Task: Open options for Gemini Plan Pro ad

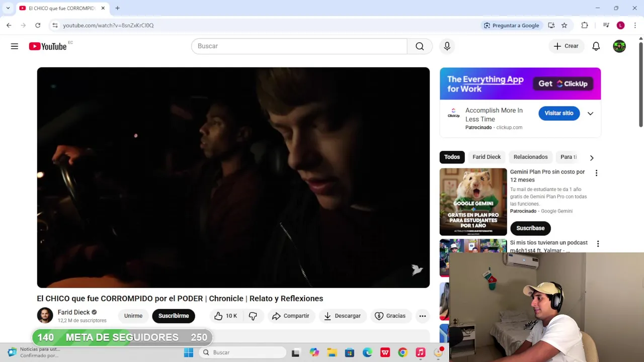Action: (596, 173)
